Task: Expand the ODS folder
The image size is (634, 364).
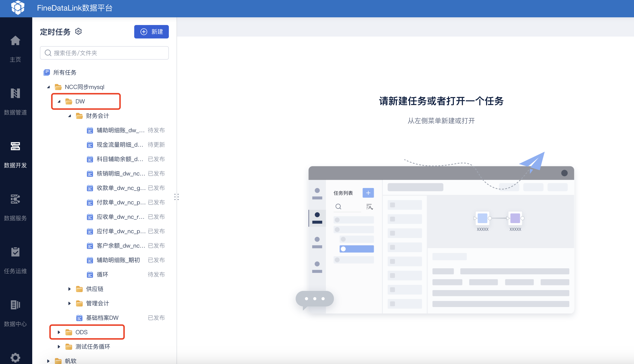Action: [x=59, y=332]
